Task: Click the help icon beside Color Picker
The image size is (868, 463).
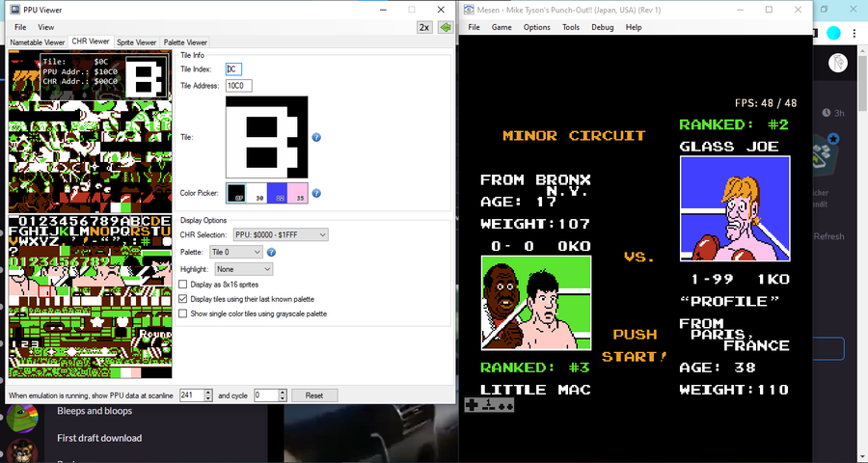Action: point(316,193)
